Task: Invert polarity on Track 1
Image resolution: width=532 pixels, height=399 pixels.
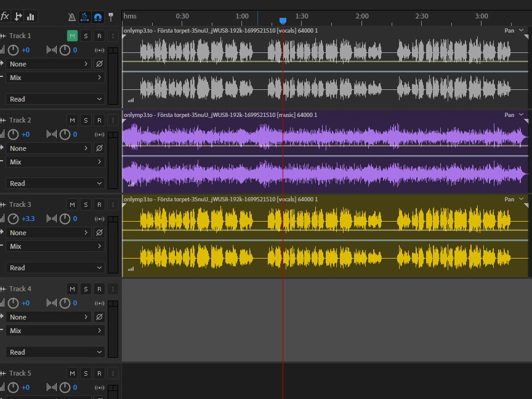Action: tap(99, 64)
